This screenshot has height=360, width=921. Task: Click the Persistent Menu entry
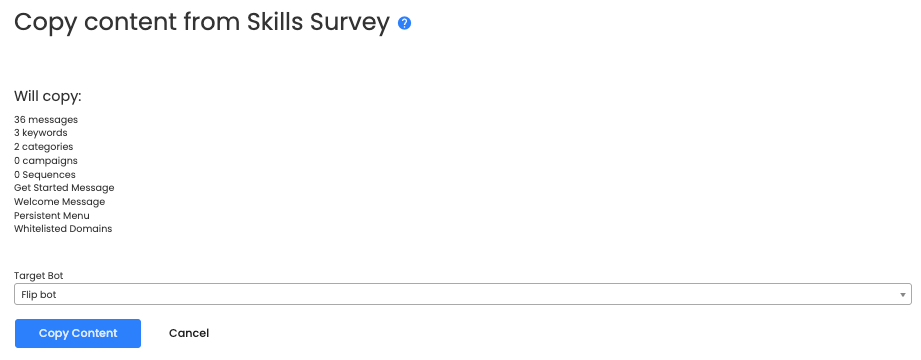(52, 216)
